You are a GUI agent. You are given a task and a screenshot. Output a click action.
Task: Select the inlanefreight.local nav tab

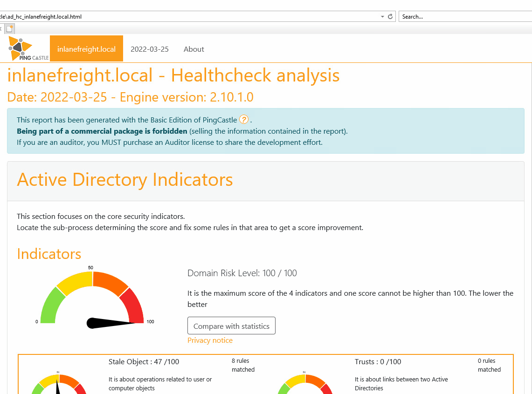coord(86,49)
